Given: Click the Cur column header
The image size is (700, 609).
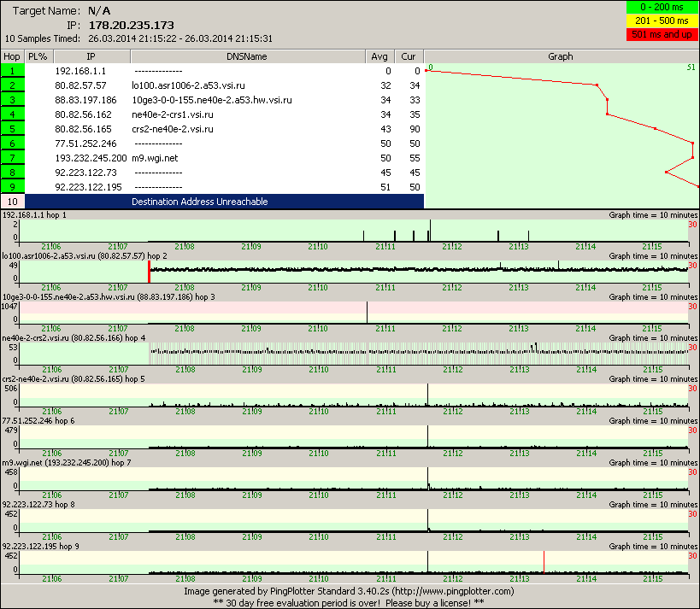Looking at the screenshot, I should click(409, 56).
